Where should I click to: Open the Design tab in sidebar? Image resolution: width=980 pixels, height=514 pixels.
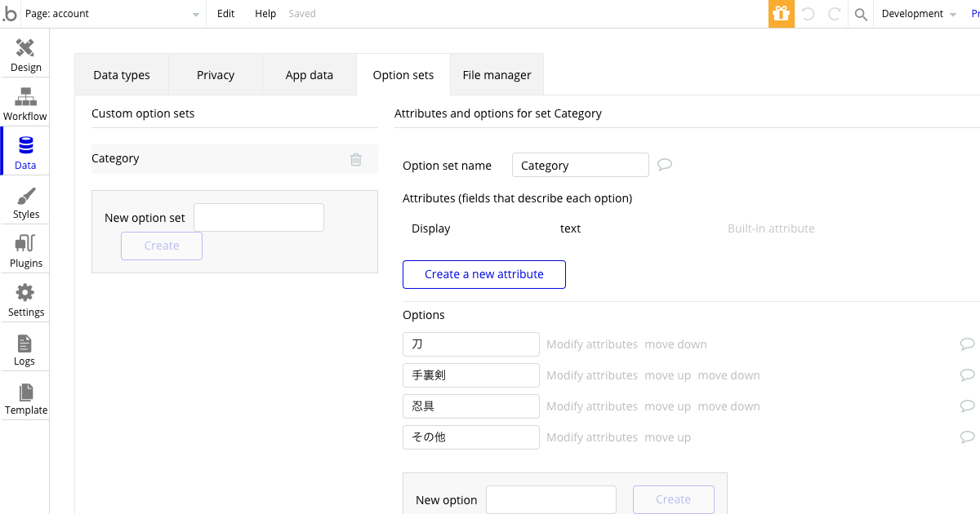coord(25,55)
